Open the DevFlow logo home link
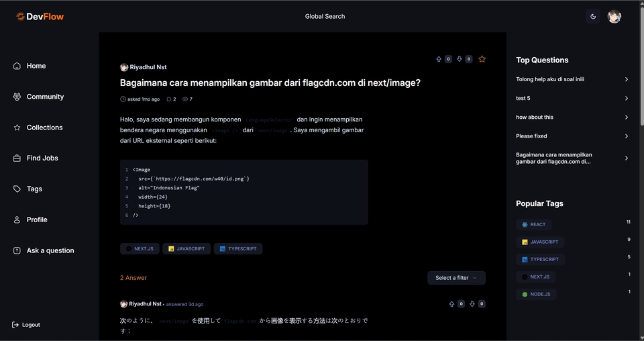The width and height of the screenshot is (644, 341). (40, 16)
